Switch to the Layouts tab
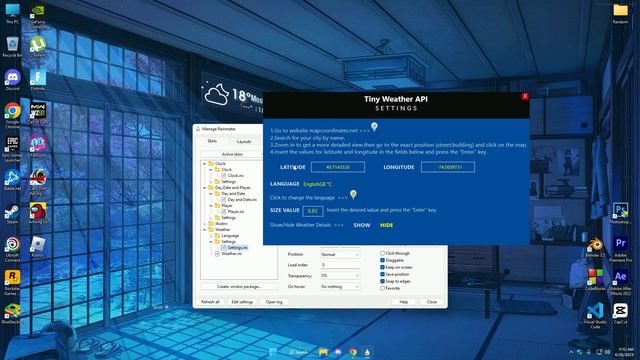The height and width of the screenshot is (360, 640). click(244, 142)
